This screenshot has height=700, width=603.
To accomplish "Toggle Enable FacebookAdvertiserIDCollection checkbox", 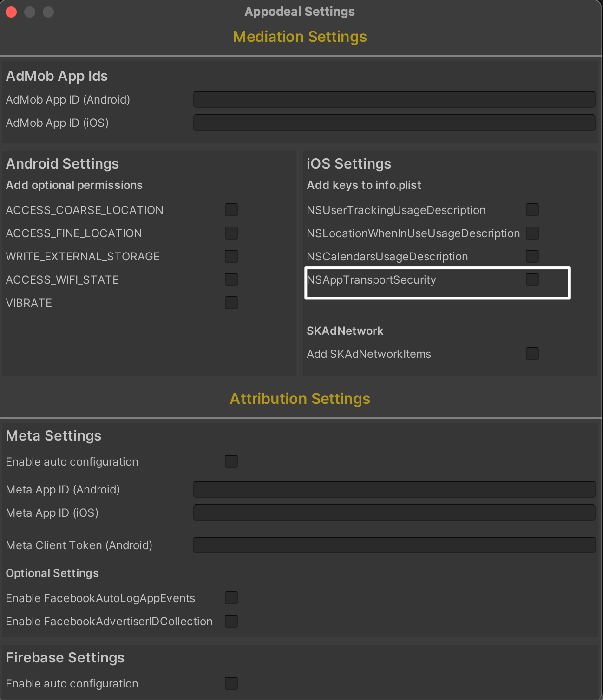I will pos(231,621).
